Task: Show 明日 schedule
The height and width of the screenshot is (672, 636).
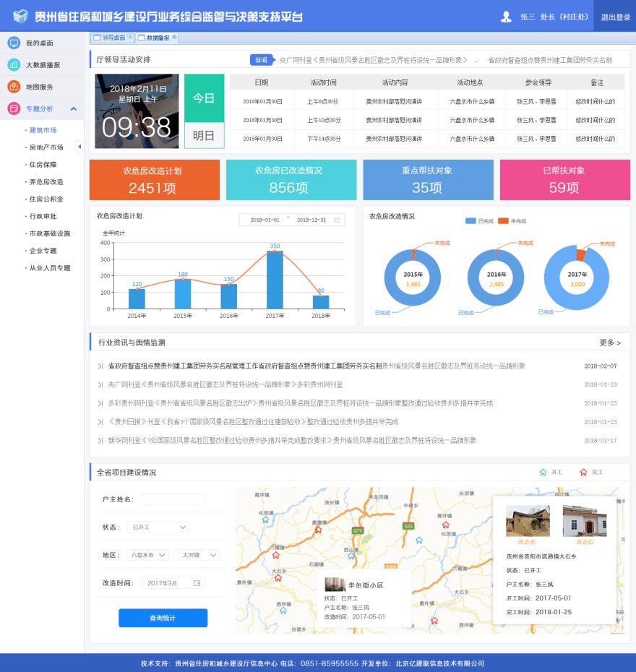Action: tap(204, 135)
